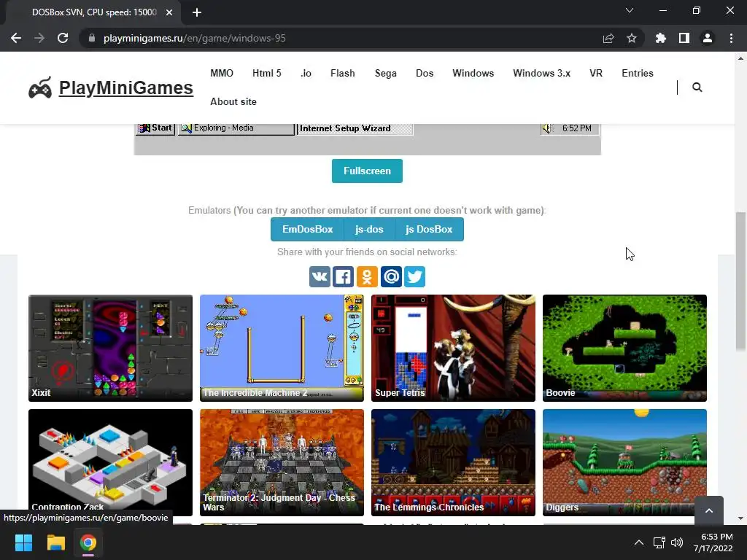The image size is (747, 560).
Task: Click the Win95 6:52 PM clock
Action: [x=576, y=128]
